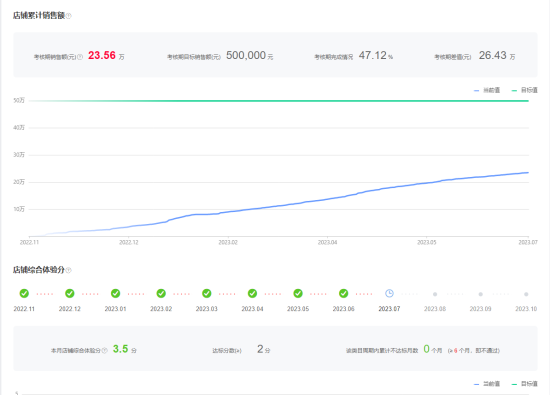The height and width of the screenshot is (395, 550).
Task: Click the green 3.5 分 score value
Action: (x=125, y=349)
